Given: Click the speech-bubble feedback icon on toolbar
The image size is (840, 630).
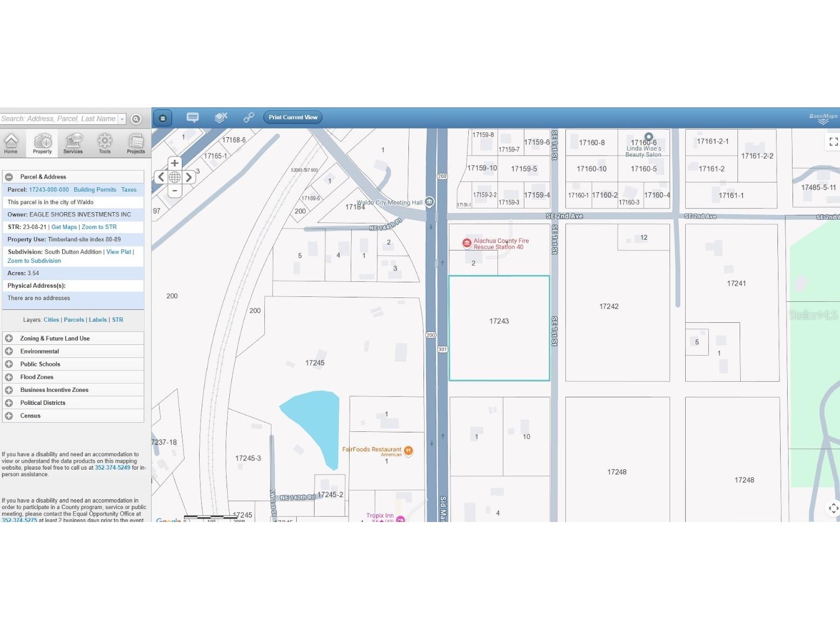Looking at the screenshot, I should tap(193, 117).
